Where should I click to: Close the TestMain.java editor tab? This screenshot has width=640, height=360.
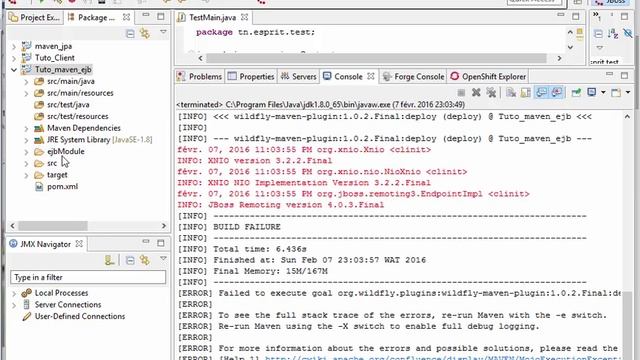point(244,17)
